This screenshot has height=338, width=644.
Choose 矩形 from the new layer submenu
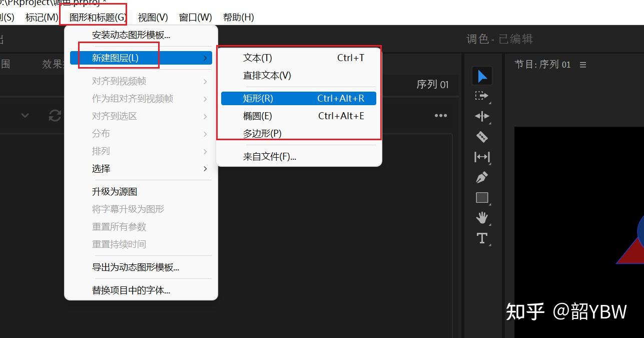[258, 98]
